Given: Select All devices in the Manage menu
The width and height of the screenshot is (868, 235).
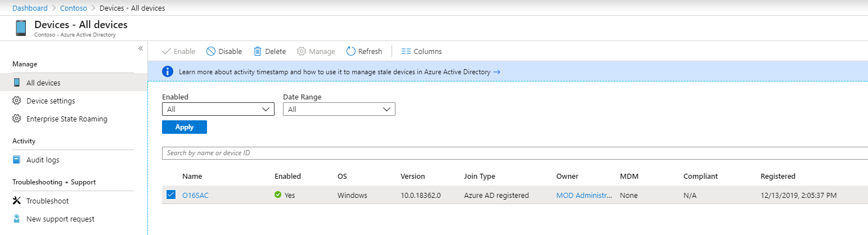Looking at the screenshot, I should tap(43, 83).
